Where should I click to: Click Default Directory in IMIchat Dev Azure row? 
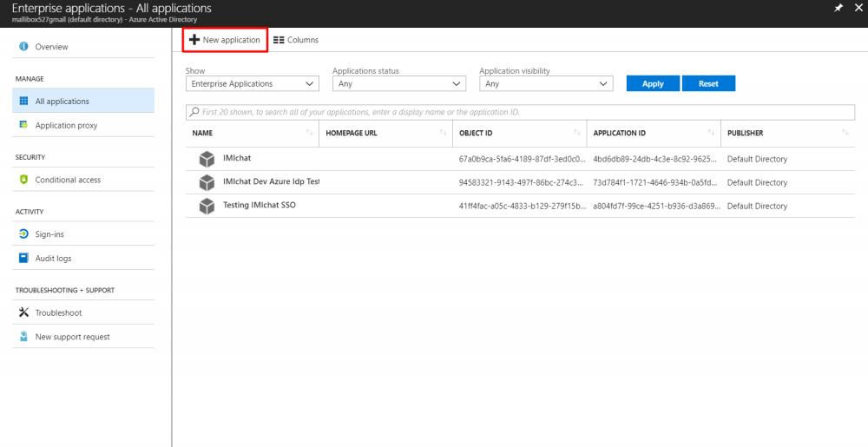(757, 182)
